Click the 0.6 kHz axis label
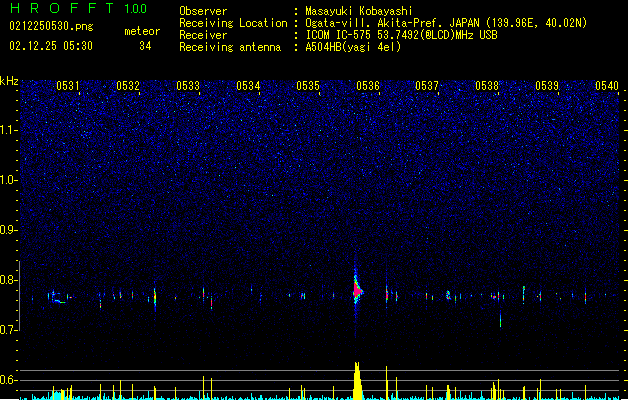629x400 pixels. click(x=8, y=380)
